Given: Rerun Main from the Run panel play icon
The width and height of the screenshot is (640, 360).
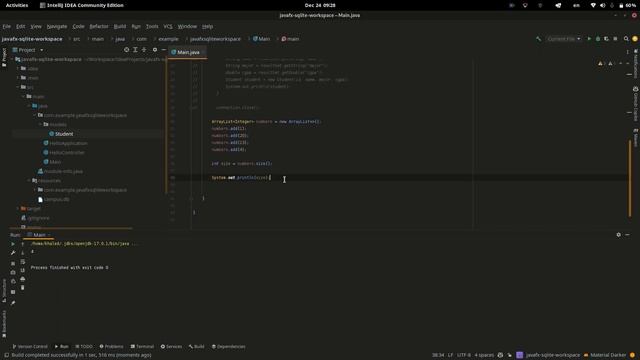Looking at the screenshot, I should 13,244.
